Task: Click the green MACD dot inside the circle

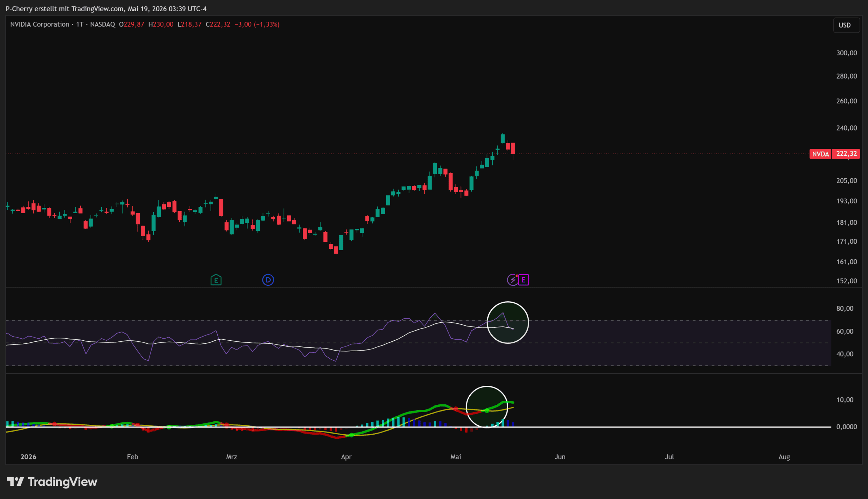Action: [487, 411]
